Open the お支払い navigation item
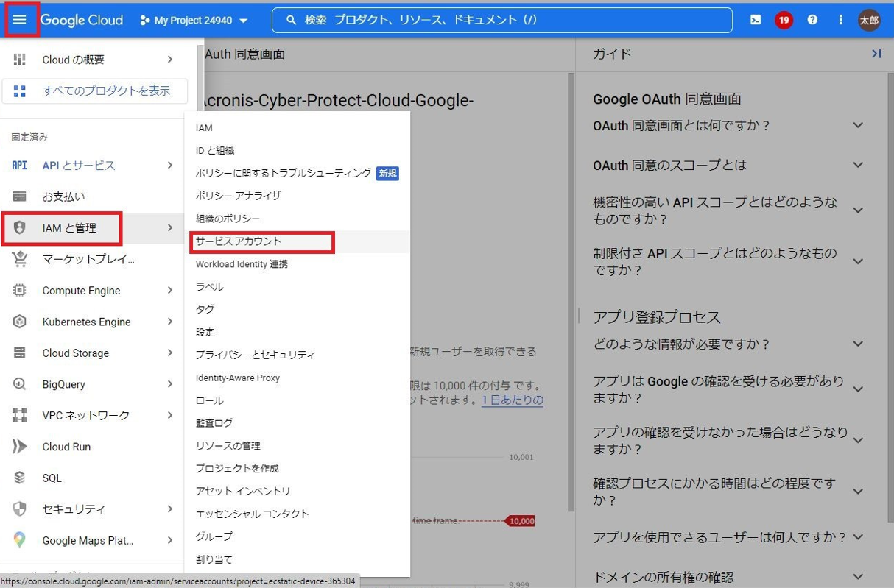The image size is (894, 588). pos(92,196)
